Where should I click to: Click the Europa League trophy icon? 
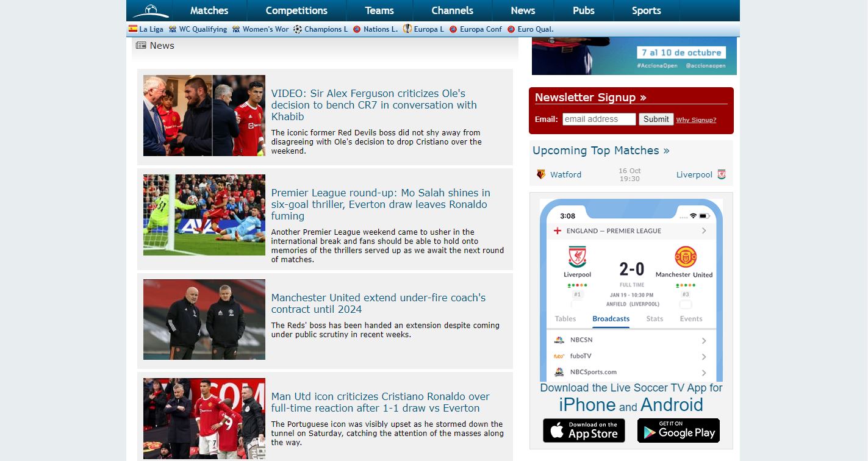coord(407,29)
